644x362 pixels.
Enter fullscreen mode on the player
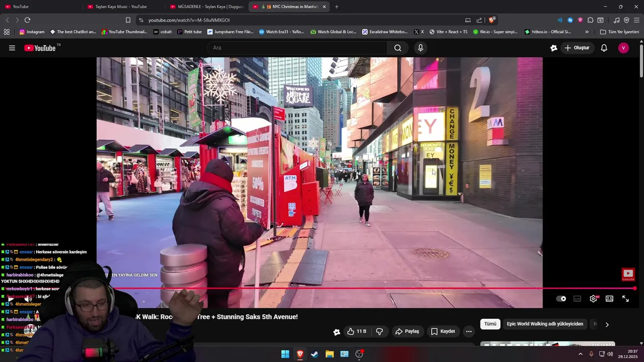(625, 299)
